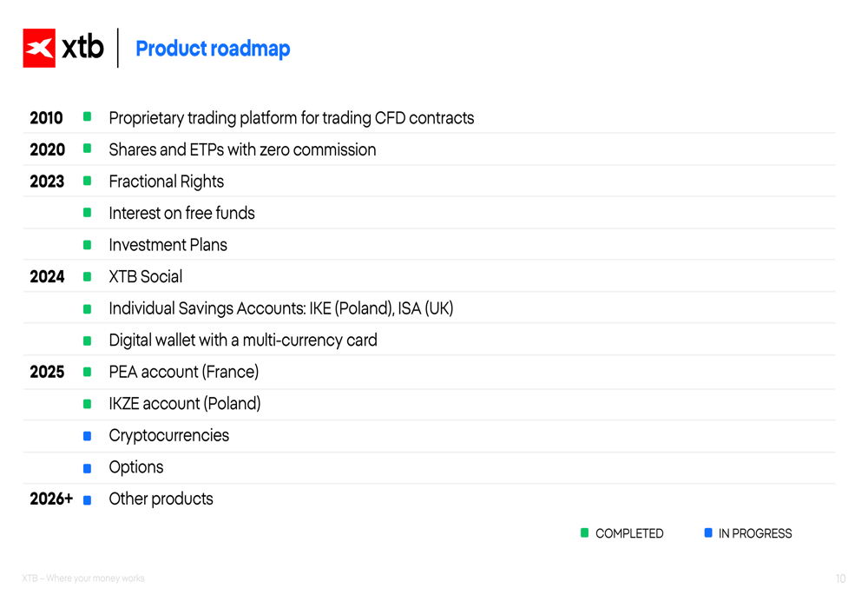This screenshot has height=595, width=868.
Task: Click Digital wallet with a multi-currency card
Action: [x=242, y=340]
